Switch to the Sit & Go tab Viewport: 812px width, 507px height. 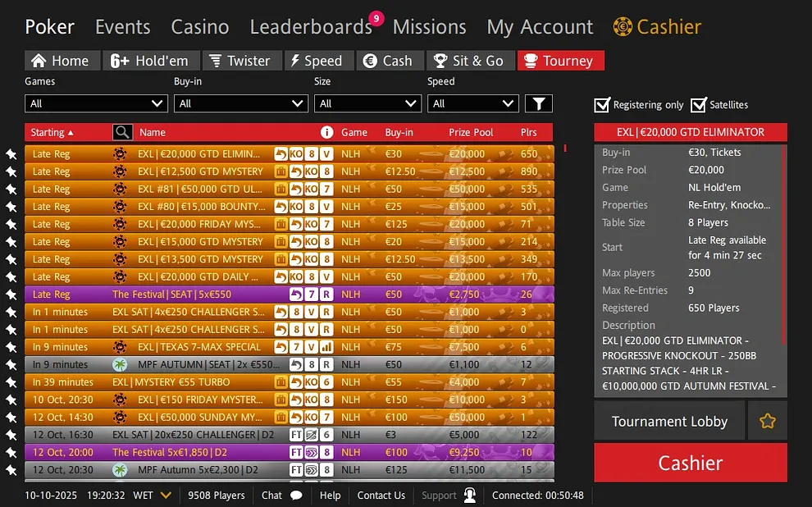471,61
